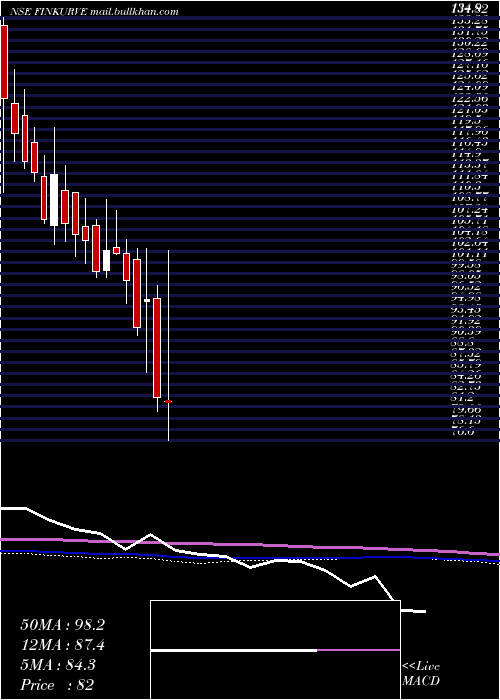Select the last small red doji candle
Image resolution: width=500 pixels, height=700 pixels.
[x=168, y=401]
